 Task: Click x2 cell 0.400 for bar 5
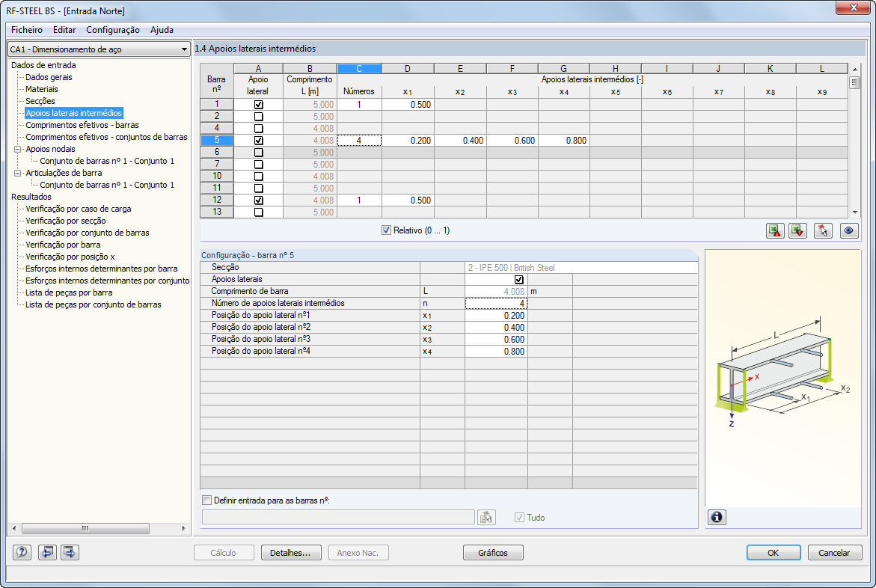coord(460,141)
